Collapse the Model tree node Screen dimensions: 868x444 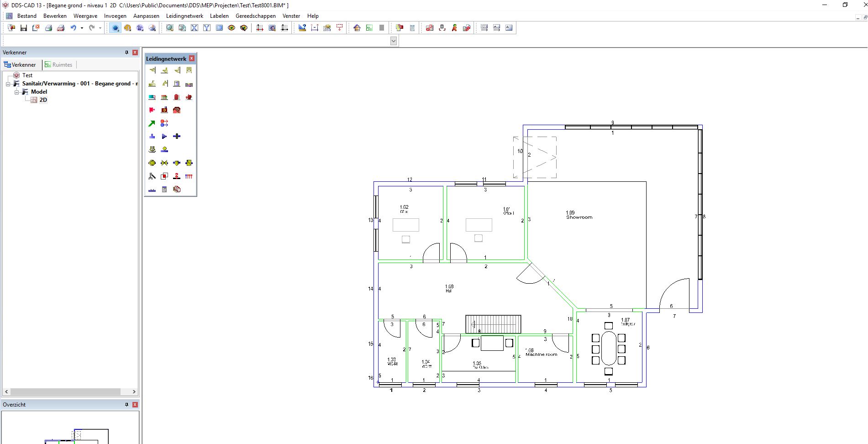(17, 92)
